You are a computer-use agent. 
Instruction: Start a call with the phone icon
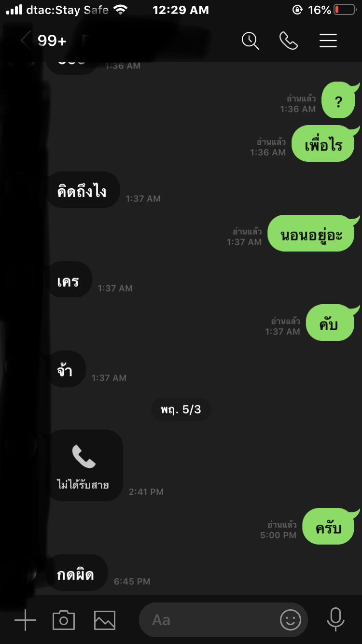288,41
